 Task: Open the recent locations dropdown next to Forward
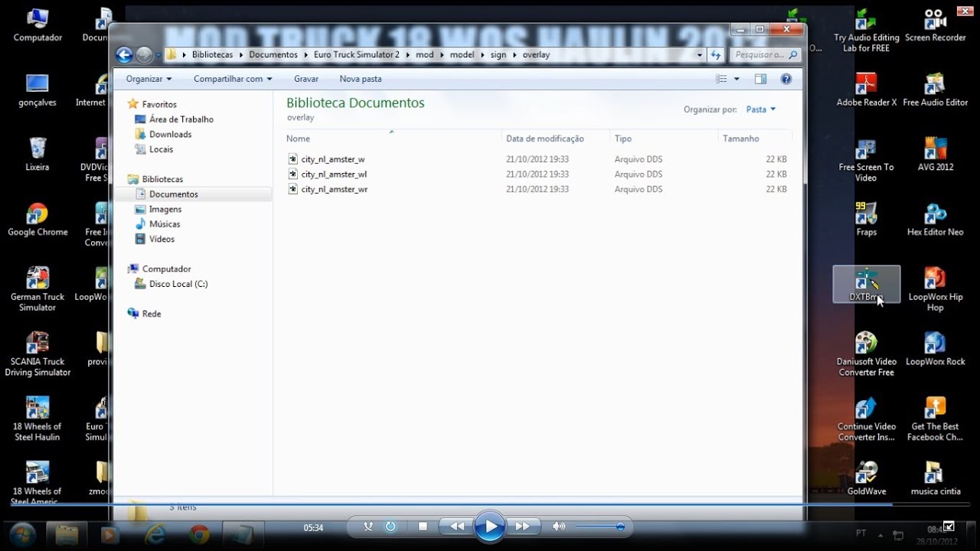coord(158,55)
